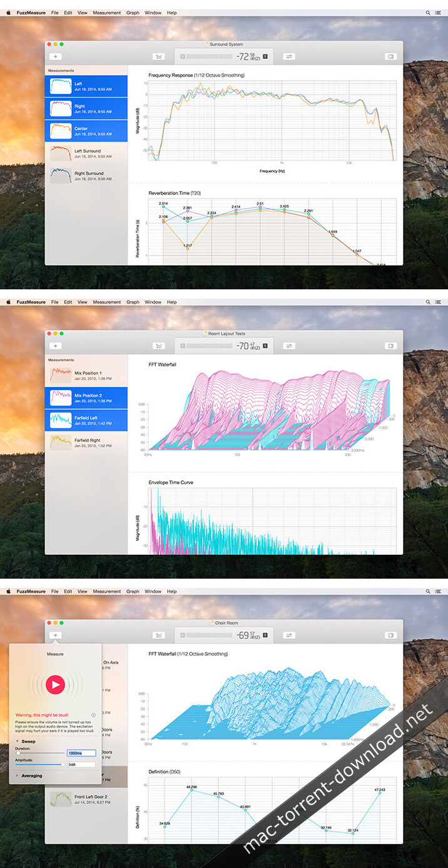
Task: Select Mix Position 2 measurement
Action: click(86, 398)
